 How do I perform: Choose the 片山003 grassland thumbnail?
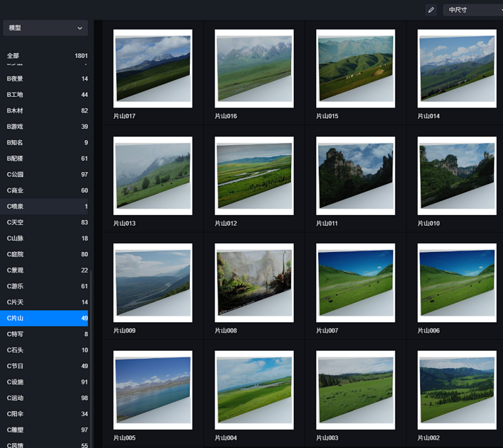[x=355, y=390]
